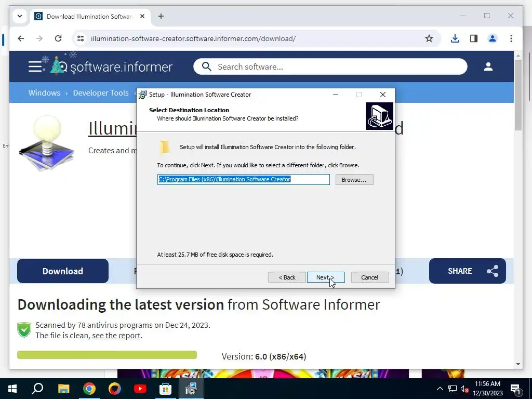
Task: Open the clock and date flyout
Action: (487, 389)
